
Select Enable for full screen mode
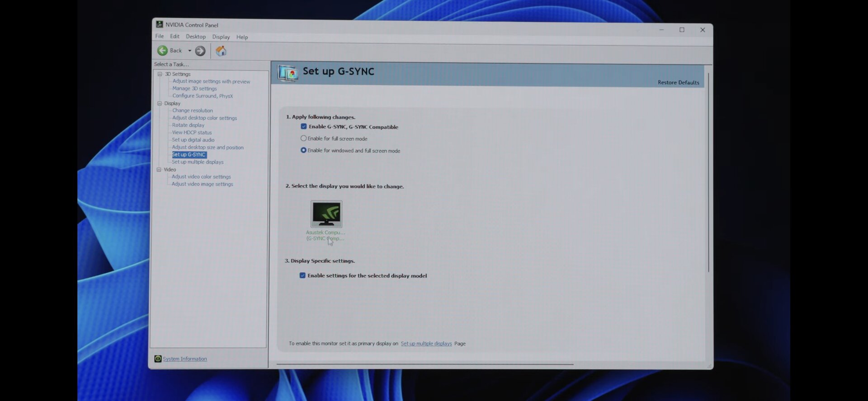[x=303, y=139]
